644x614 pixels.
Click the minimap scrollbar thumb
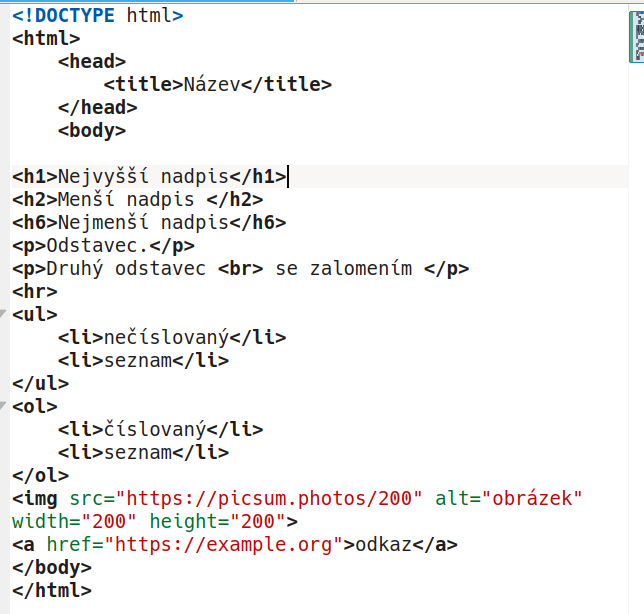tap(635, 39)
